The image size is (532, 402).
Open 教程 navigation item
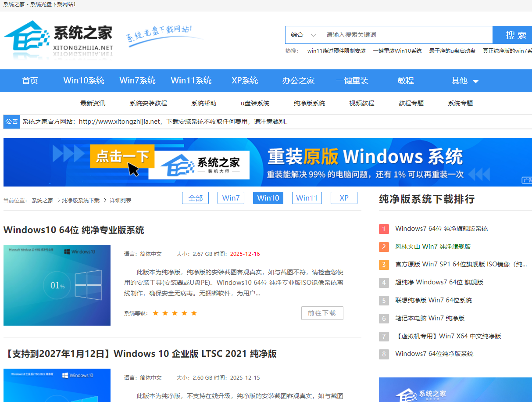coord(406,80)
